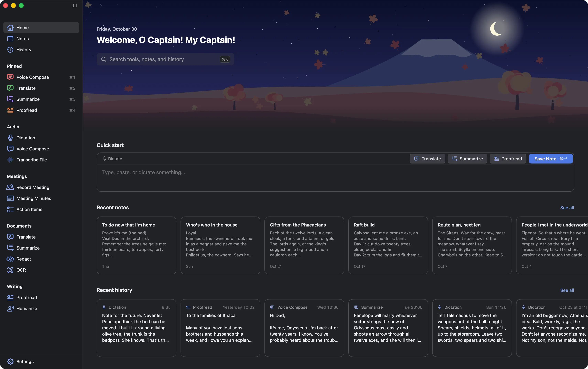Viewport: 588px width, 369px height.
Task: Open Meeting Minutes tool
Action: (41, 198)
